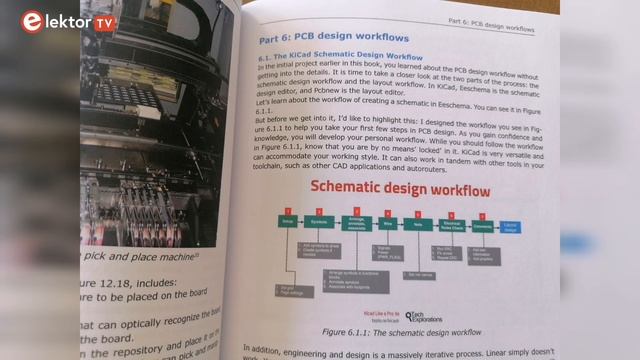Image resolution: width=640 pixels, height=360 pixels.
Task: Click the 'Part 6: PCB design workflows' blue heading
Action: pos(334,37)
